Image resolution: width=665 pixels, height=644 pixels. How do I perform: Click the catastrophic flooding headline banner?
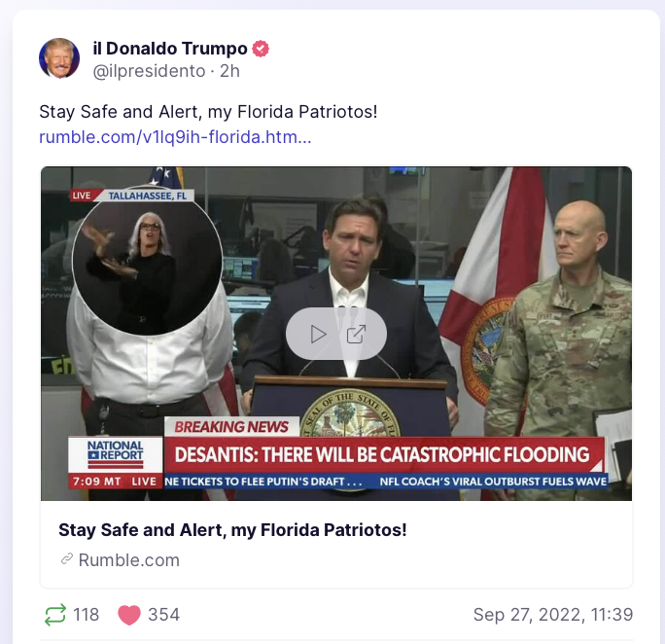[x=383, y=454]
